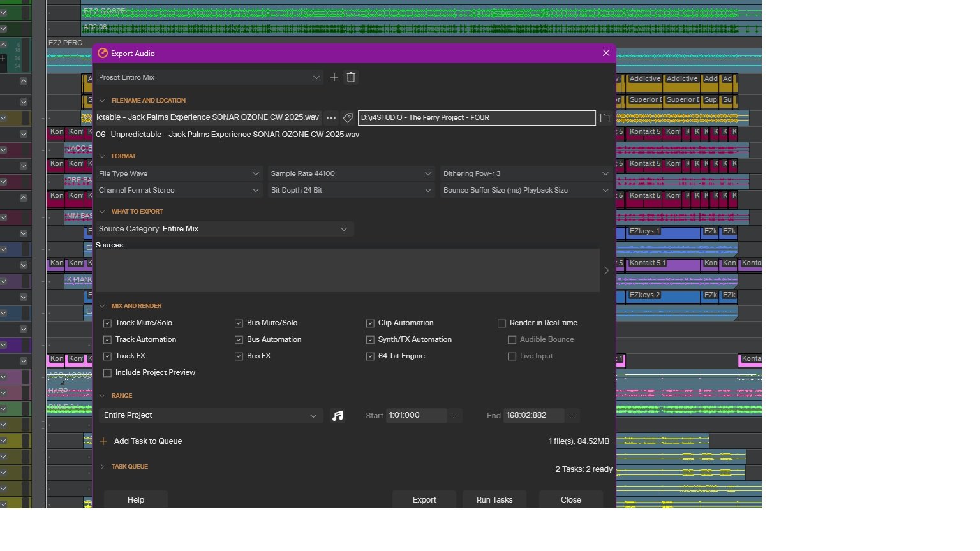Open the Sample Rate 44100 dropdown

350,173
